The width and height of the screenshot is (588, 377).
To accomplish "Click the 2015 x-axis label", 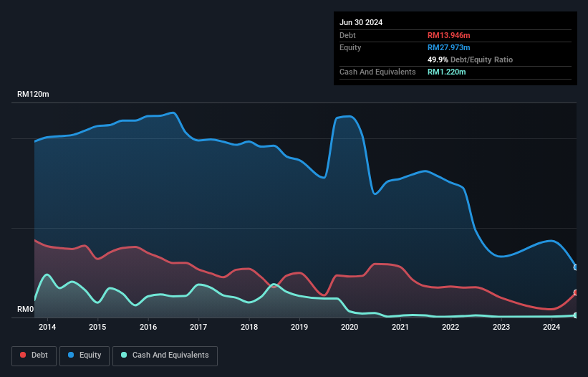I will point(97,327).
